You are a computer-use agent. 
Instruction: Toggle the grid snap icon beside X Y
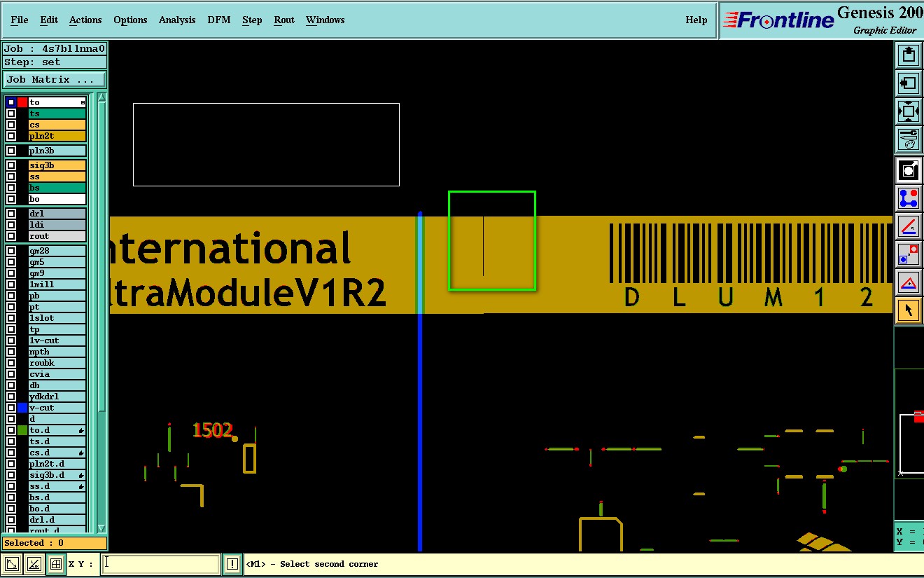click(56, 563)
